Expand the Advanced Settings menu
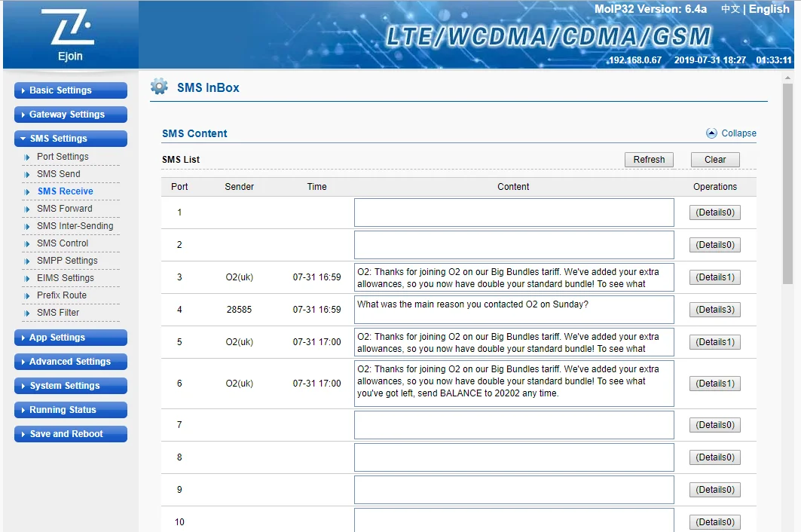Screen dimensions: 801x532 pyautogui.click(x=71, y=361)
